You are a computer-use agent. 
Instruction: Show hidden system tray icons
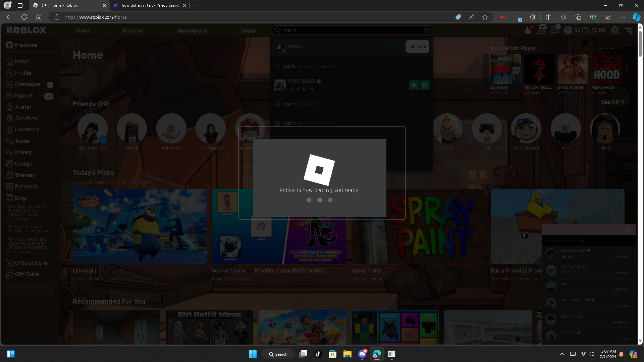click(x=562, y=354)
